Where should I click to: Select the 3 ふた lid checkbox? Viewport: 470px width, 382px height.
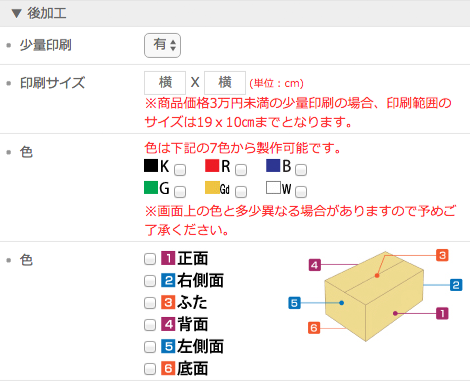pos(150,303)
